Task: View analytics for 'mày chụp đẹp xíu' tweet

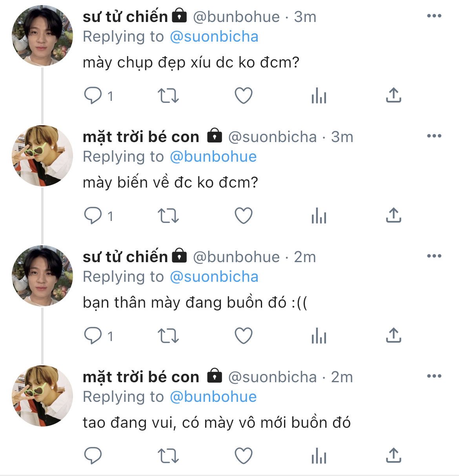Action: point(319,95)
